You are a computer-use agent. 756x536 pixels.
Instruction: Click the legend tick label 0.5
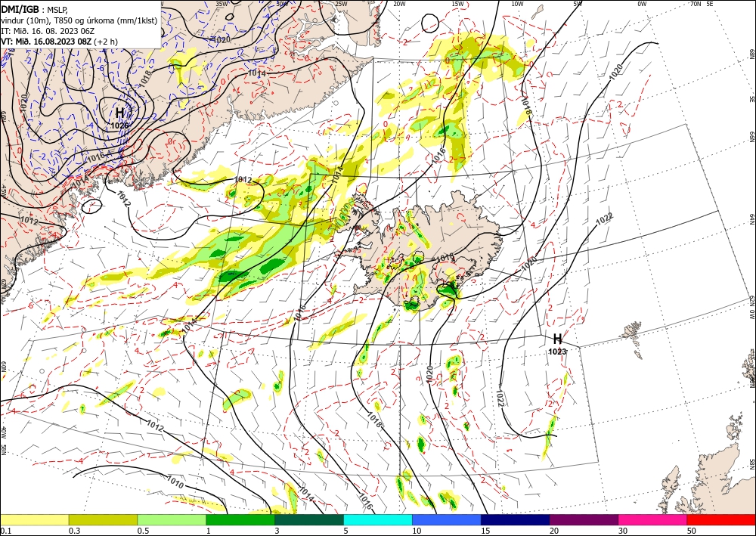(142, 531)
